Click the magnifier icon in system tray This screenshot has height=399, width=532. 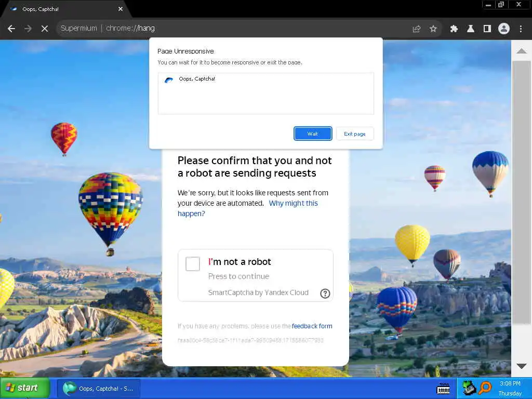(x=485, y=388)
